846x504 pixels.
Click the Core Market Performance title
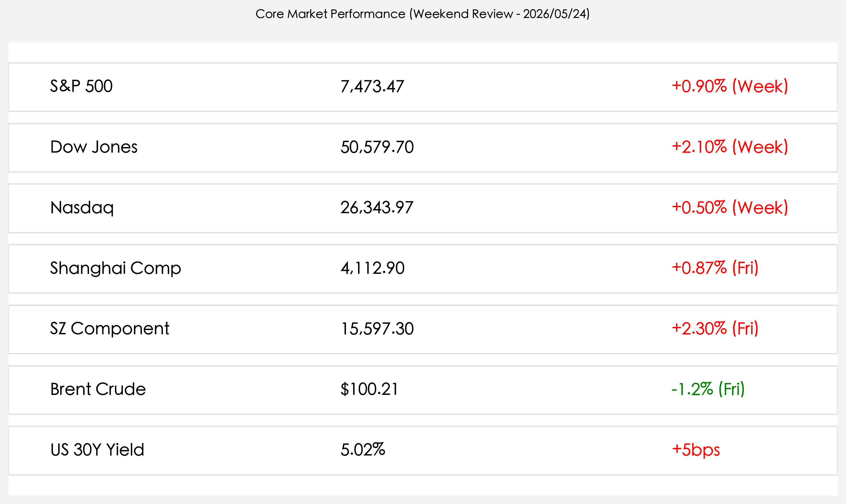423,14
